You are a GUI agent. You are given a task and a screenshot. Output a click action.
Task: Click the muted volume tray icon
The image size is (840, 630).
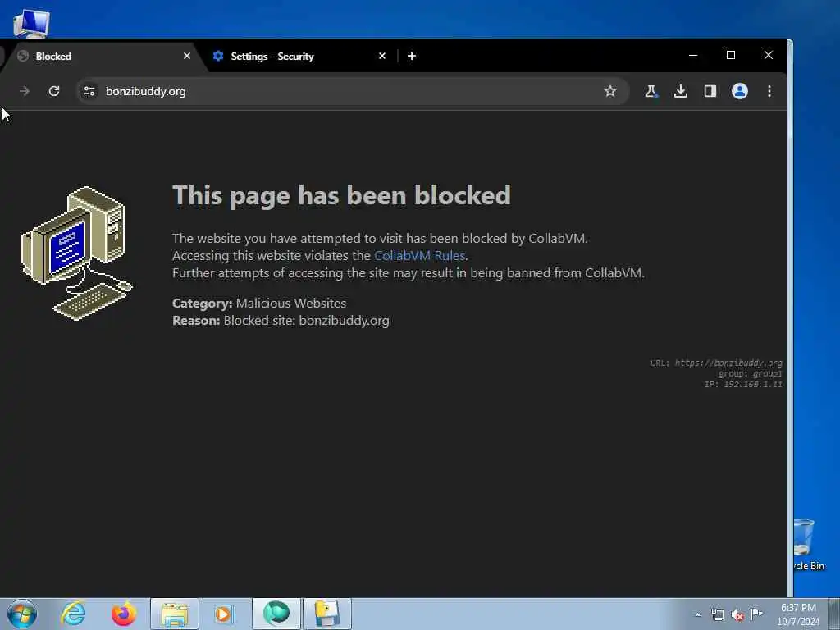click(x=737, y=615)
